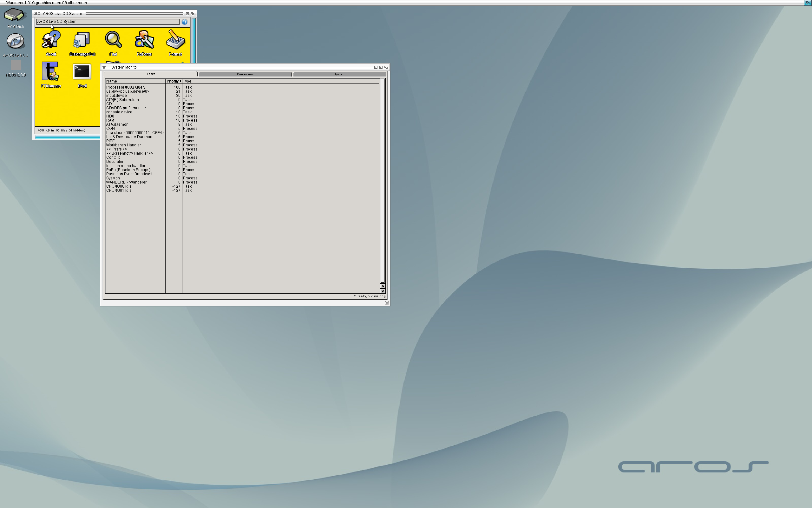Select the hub.class<000000000111C9E4> row

[x=242, y=133]
